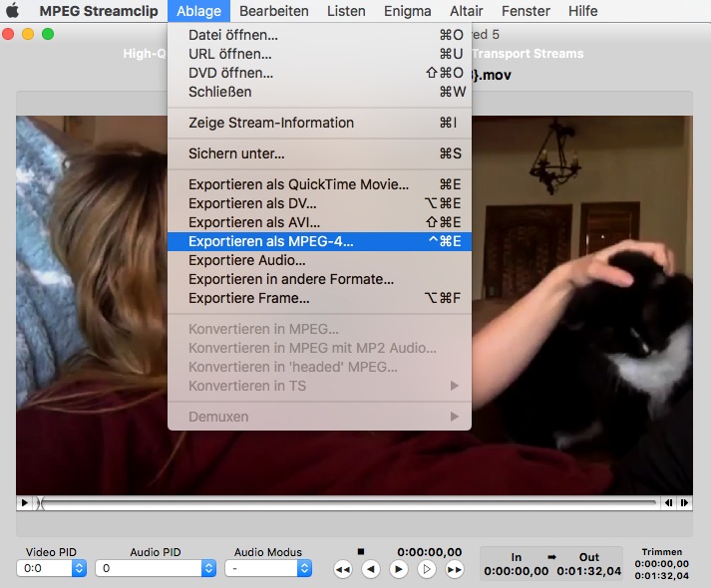Click the Trimmen label
The width and height of the screenshot is (711, 588).
661,552
